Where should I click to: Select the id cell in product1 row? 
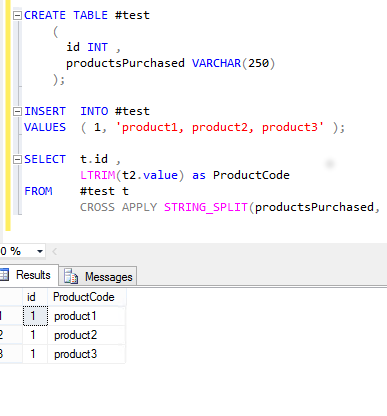pyautogui.click(x=35, y=316)
